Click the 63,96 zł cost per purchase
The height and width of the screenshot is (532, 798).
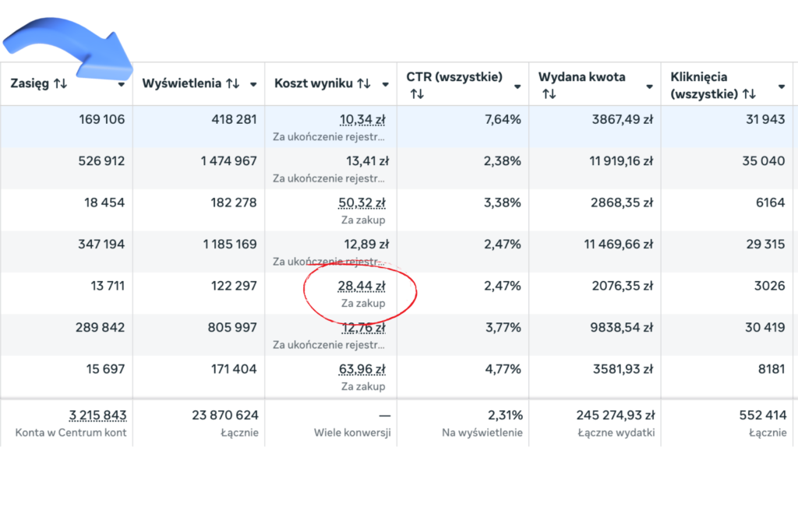point(364,369)
